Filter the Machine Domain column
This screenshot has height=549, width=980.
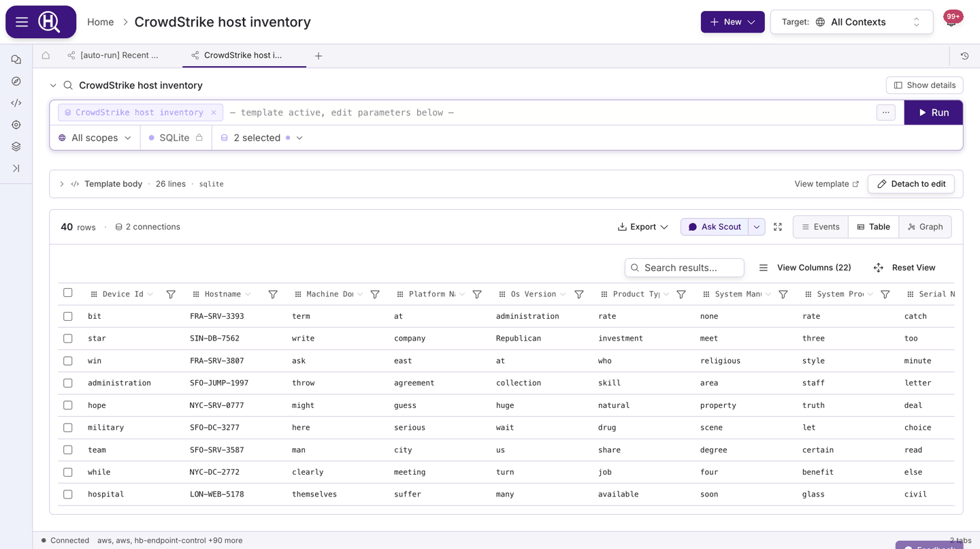[375, 294]
